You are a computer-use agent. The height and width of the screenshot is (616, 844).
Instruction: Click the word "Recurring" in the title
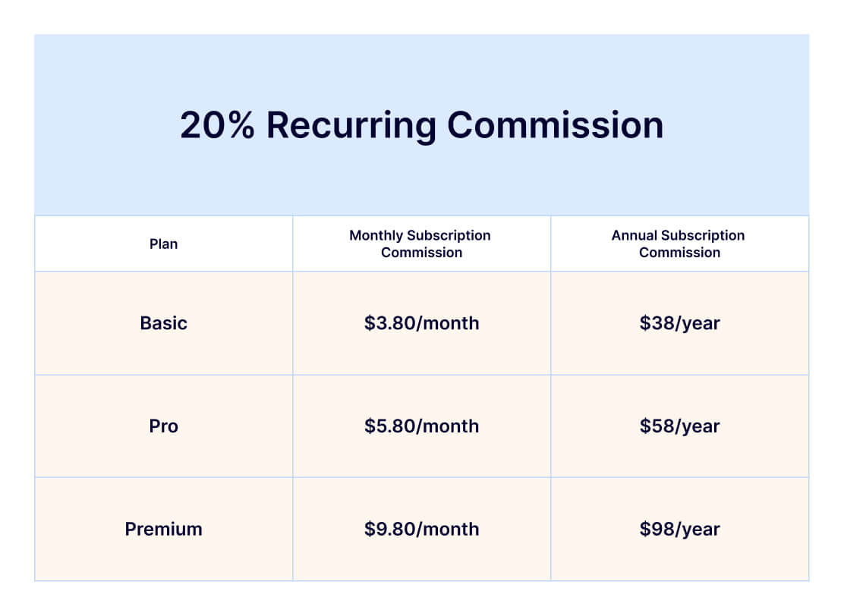350,125
